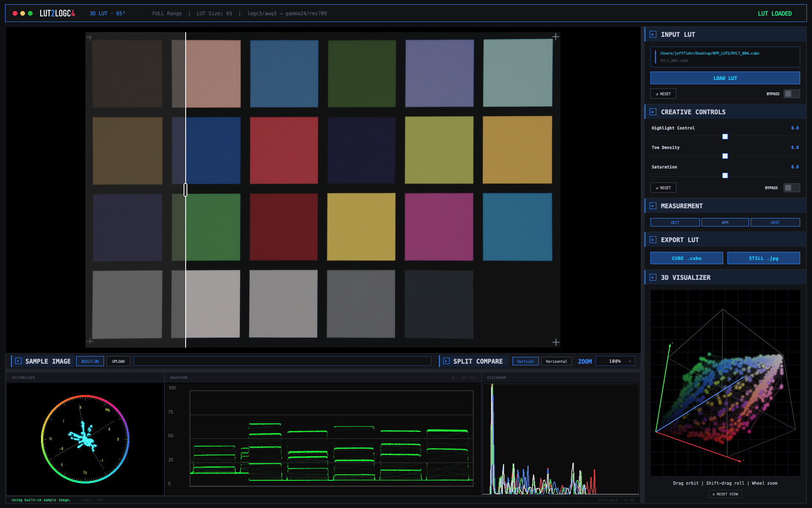The width and height of the screenshot is (812, 508).
Task: Toggle BYPASS in Creative Controls
Action: tap(791, 188)
